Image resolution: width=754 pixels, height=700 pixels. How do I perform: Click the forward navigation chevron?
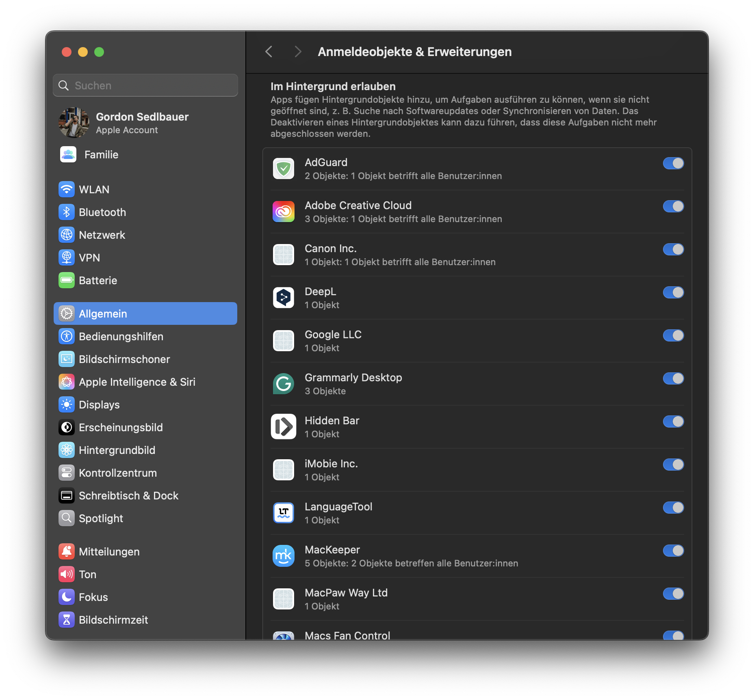298,52
